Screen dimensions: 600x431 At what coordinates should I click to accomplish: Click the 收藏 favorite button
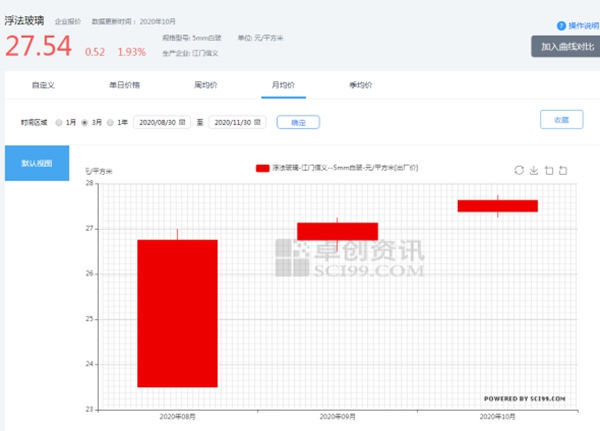(561, 119)
